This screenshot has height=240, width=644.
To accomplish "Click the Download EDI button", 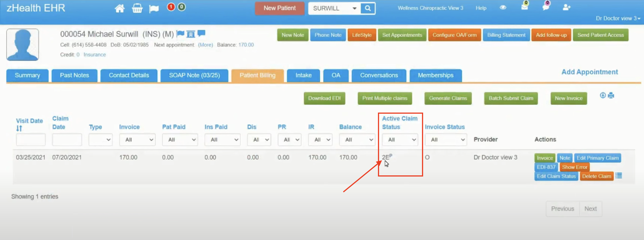I will pos(324,98).
